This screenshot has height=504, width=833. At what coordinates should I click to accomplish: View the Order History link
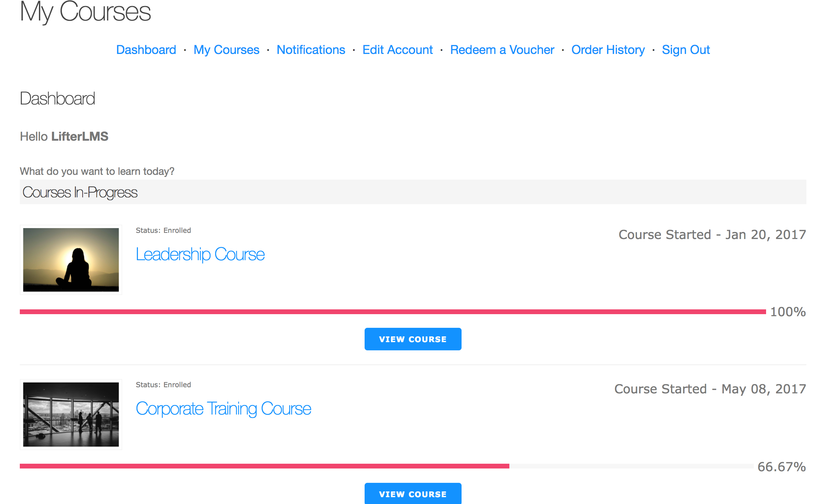pyautogui.click(x=608, y=50)
